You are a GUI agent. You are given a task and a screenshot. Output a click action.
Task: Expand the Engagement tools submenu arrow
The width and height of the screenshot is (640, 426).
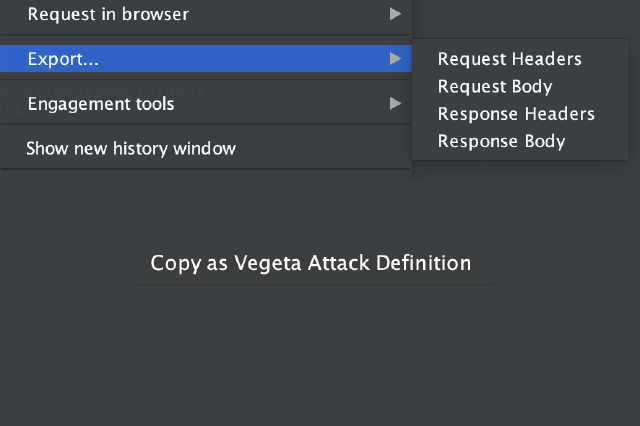click(396, 104)
